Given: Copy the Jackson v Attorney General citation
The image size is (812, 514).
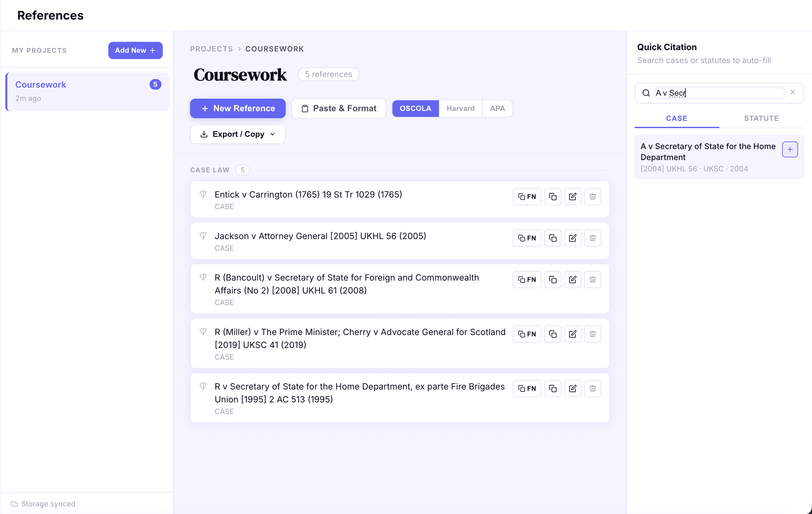Looking at the screenshot, I should 552,238.
